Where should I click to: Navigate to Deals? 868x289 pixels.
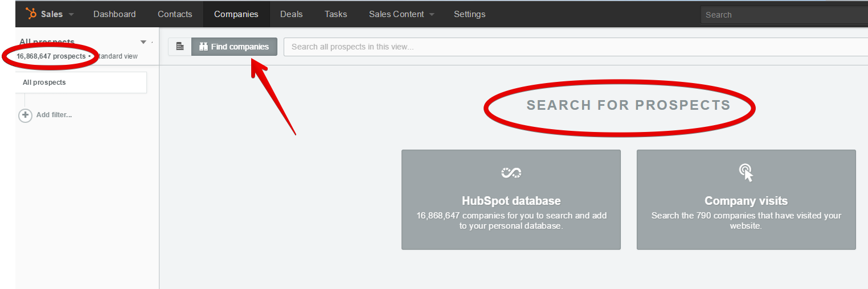pos(291,14)
